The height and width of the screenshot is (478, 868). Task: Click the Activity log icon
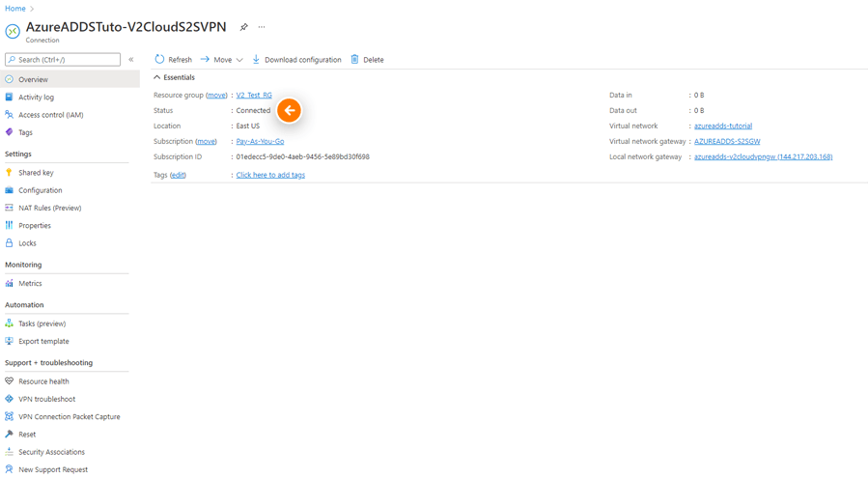click(x=9, y=97)
